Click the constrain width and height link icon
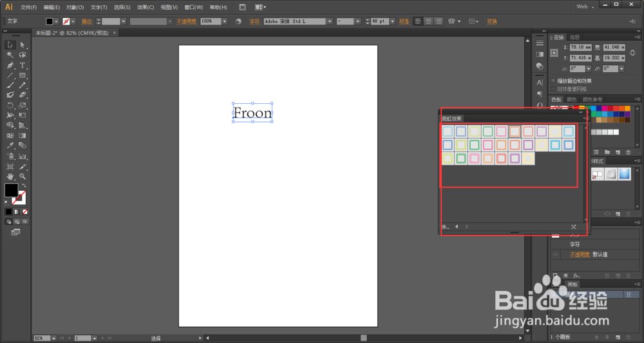This screenshot has width=644, height=343. coord(632,53)
